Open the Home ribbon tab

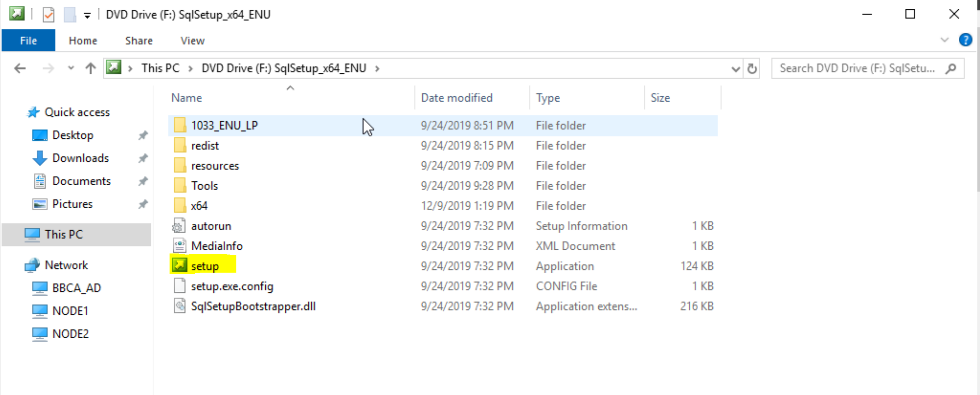point(83,41)
